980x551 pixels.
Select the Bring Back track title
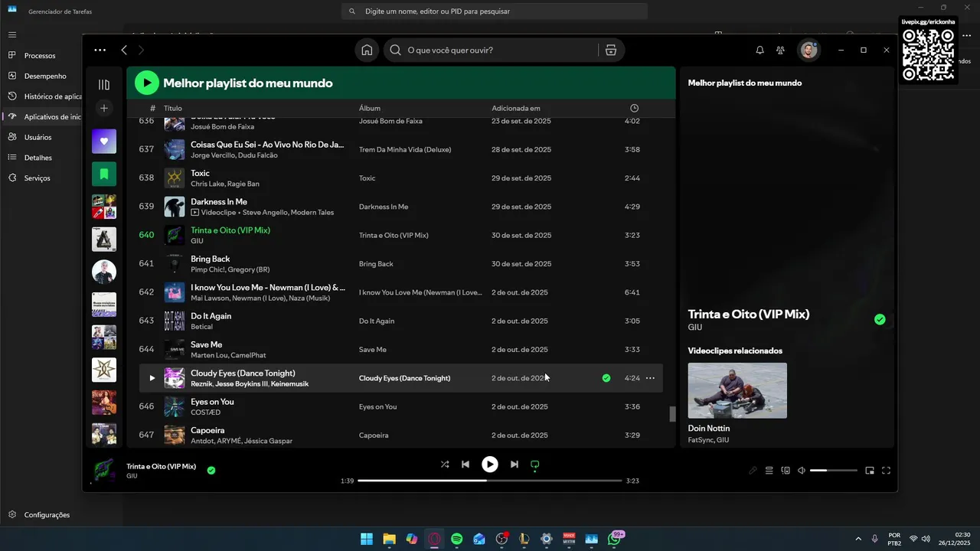(211, 259)
